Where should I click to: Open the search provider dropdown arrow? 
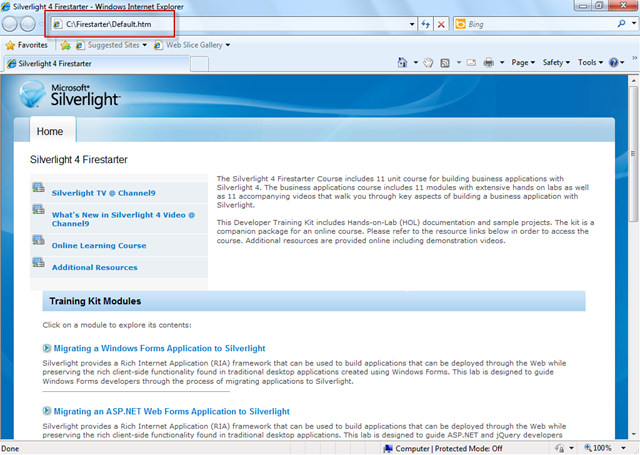coord(633,24)
